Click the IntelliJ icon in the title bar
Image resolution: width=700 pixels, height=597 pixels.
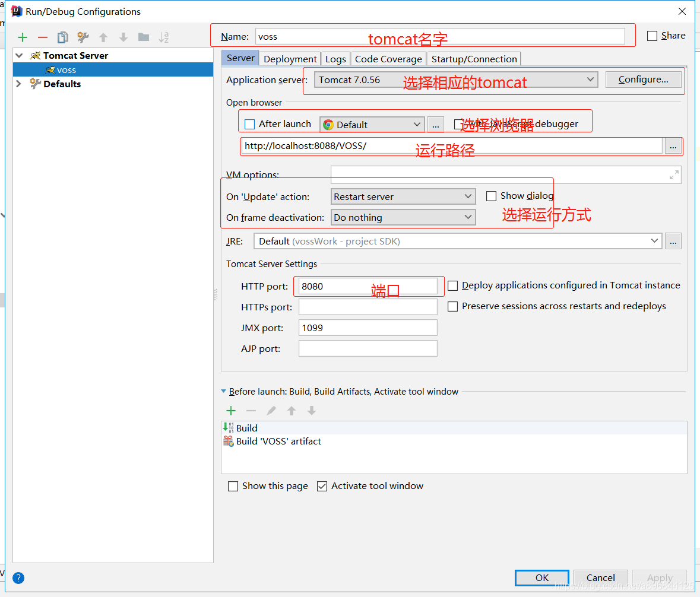click(x=17, y=11)
